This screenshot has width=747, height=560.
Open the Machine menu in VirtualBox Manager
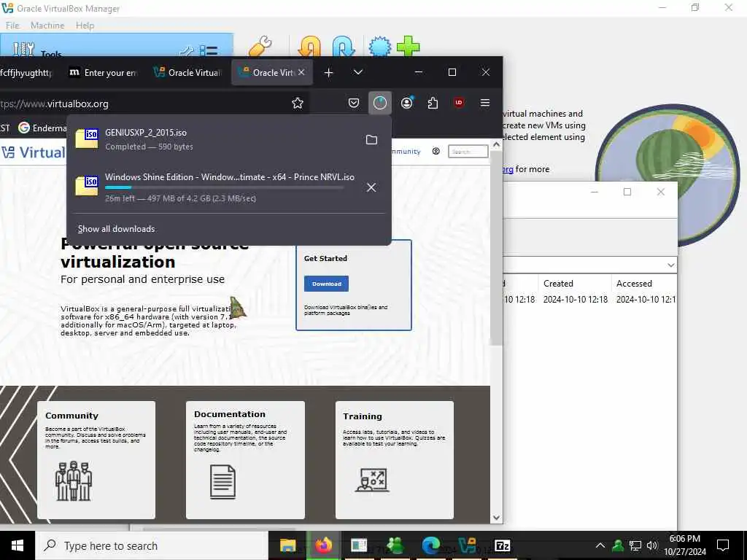(x=47, y=26)
